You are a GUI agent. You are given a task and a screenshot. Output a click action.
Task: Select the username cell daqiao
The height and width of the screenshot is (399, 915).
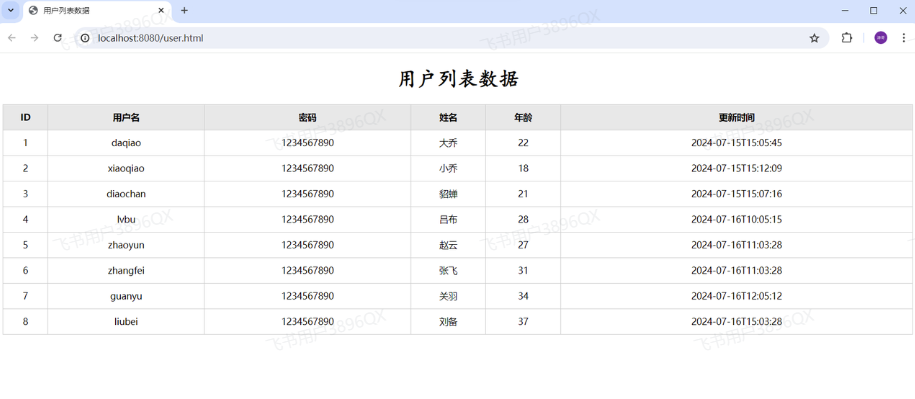126,143
